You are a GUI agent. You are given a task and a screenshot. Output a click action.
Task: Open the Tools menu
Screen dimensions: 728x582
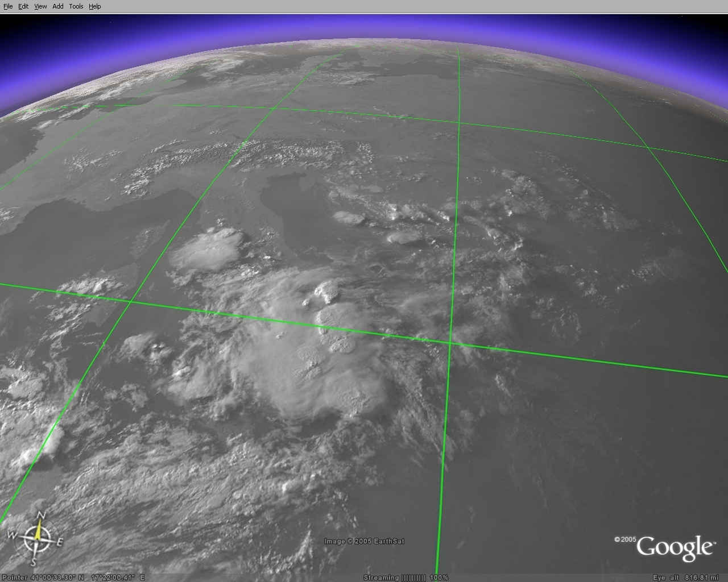point(76,6)
